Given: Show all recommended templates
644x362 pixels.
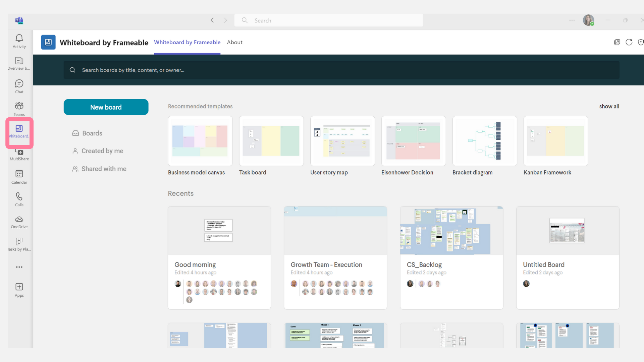Looking at the screenshot, I should point(609,106).
